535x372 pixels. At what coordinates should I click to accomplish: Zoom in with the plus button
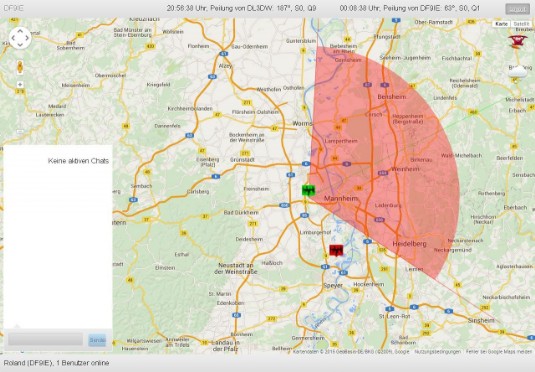(x=20, y=84)
